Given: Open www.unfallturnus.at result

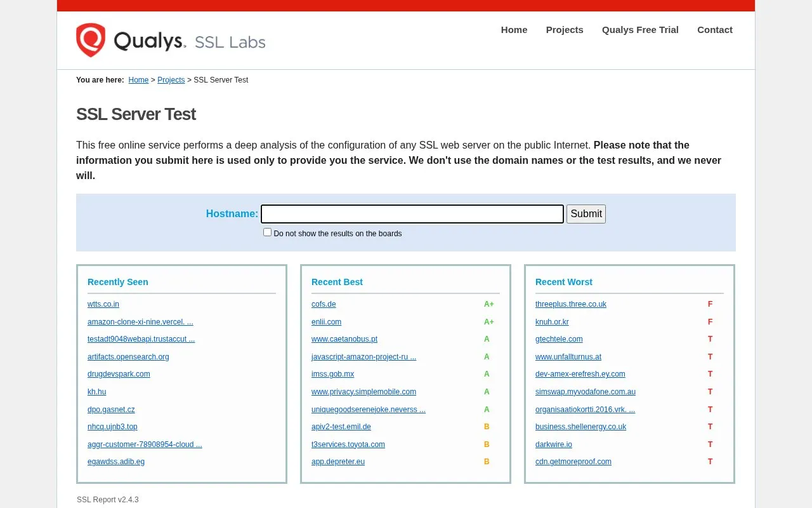Looking at the screenshot, I should [568, 357].
